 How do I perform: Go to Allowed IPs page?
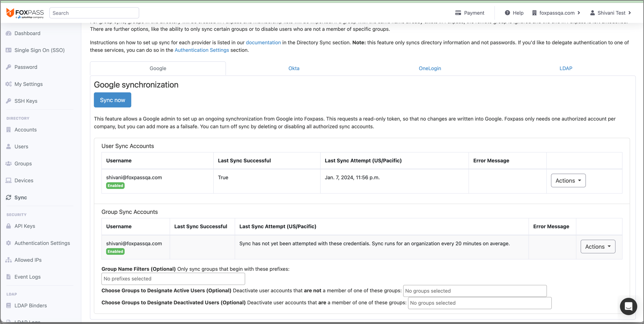(x=28, y=260)
